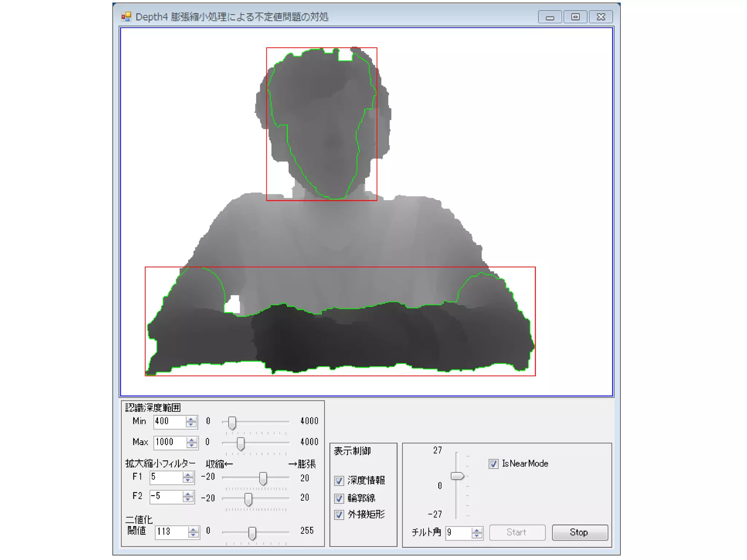Toggle the IsNearMode checkbox
747x560 pixels.
coord(494,464)
